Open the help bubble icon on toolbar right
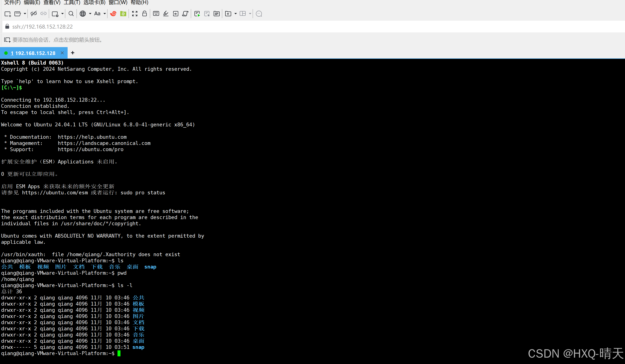 pyautogui.click(x=259, y=14)
